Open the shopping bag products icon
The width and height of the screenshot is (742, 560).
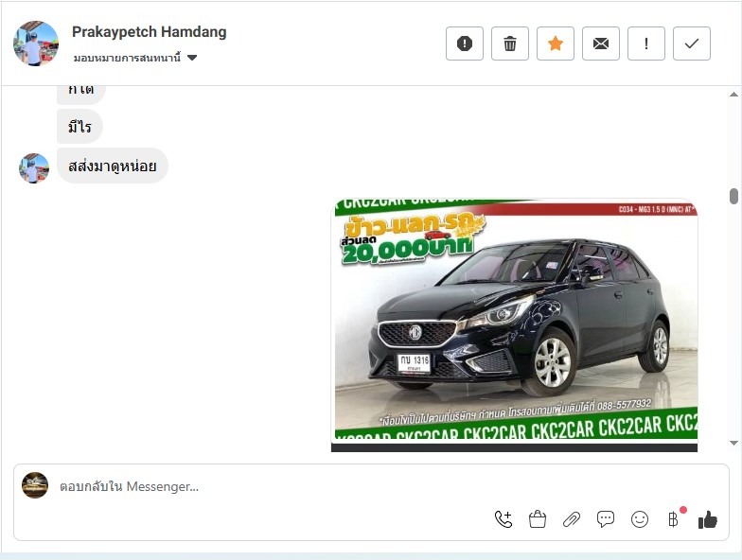pyautogui.click(x=538, y=519)
